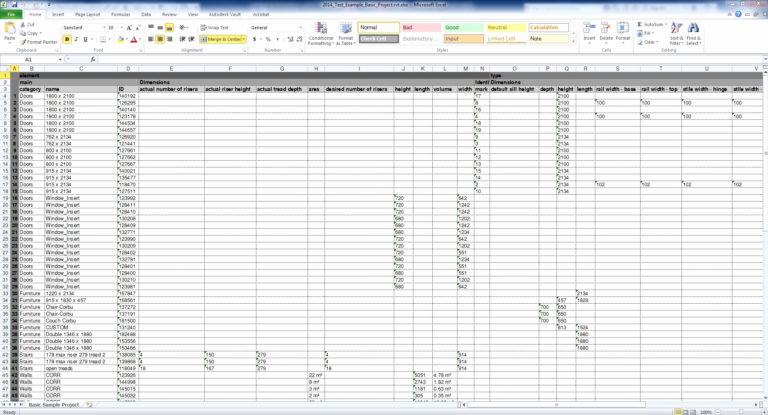Select the Basic Sample Project sheet tab
Image resolution: width=768 pixels, height=415 pixels.
(x=54, y=405)
